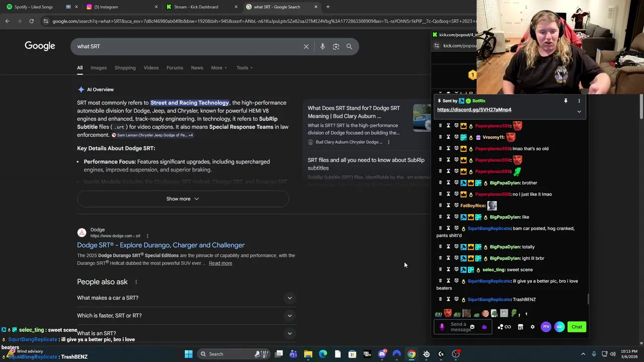The height and width of the screenshot is (362, 644).
Task: Time out BigPapaDylan on the 'brother' message
Action: pos(448,183)
